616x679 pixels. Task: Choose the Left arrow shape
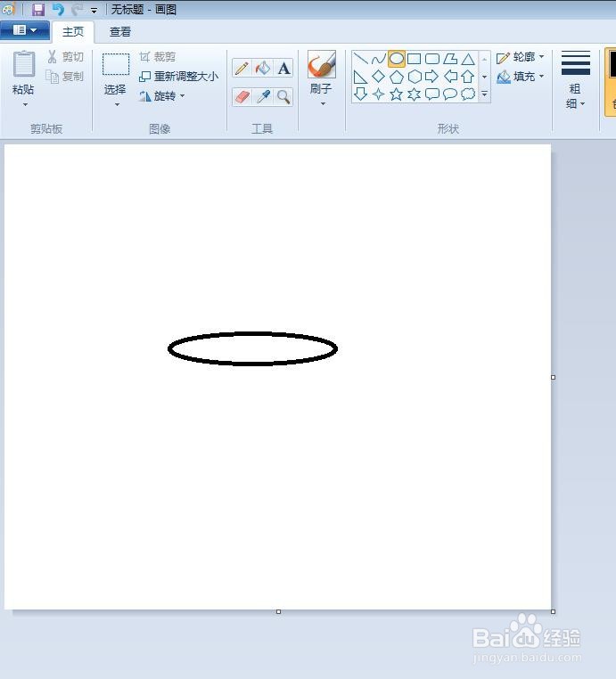click(450, 77)
